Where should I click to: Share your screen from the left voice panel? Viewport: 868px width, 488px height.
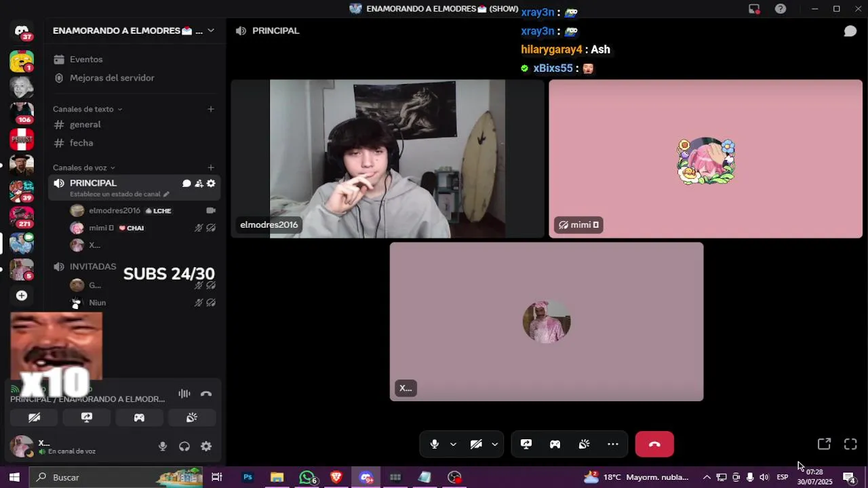pos(87,418)
